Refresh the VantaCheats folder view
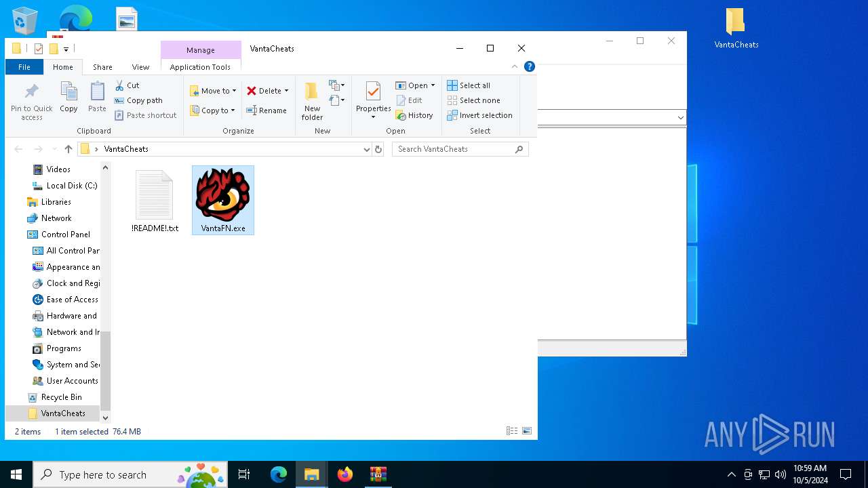The height and width of the screenshot is (488, 868). (378, 149)
